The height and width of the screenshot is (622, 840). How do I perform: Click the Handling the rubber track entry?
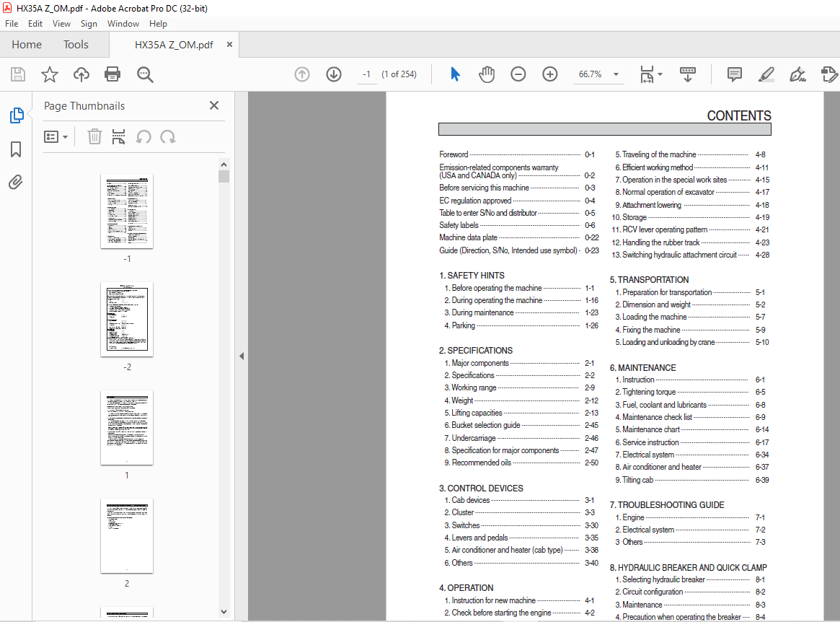click(x=691, y=242)
